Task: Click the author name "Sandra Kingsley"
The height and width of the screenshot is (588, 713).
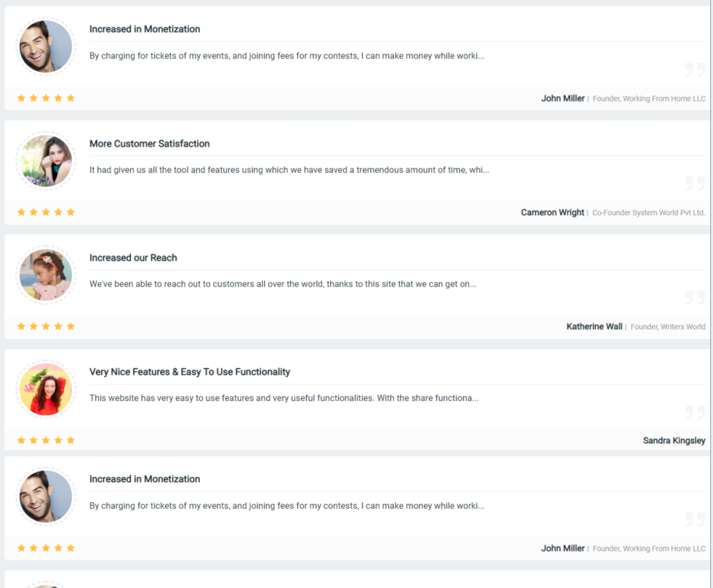Action: click(x=674, y=441)
